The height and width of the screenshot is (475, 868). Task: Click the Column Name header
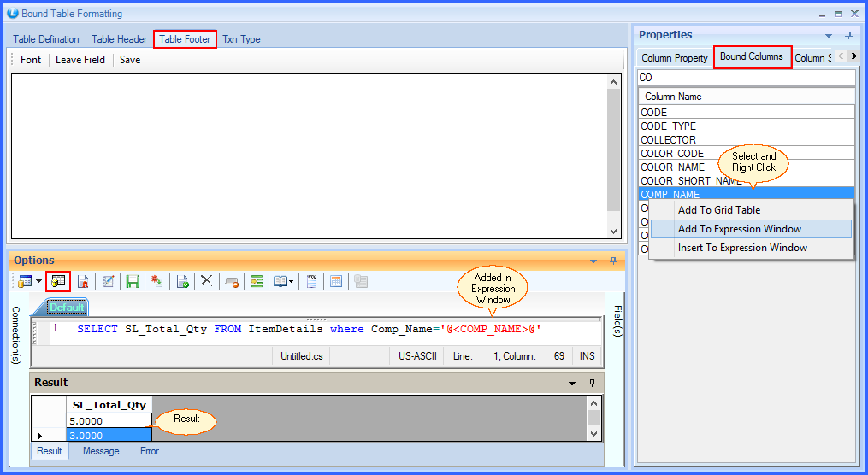tap(747, 97)
